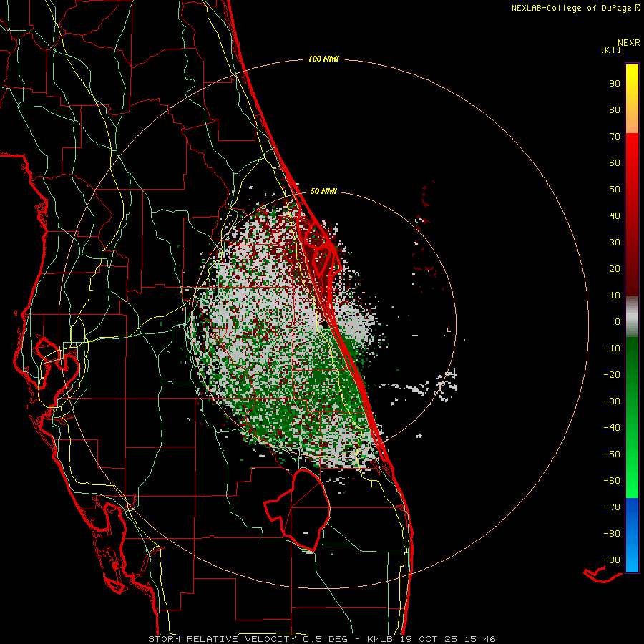Click the positive 70 knot scale value
Viewport: 644px width, 644px height.
615,137
